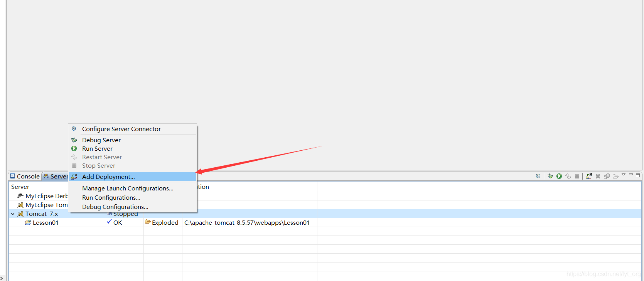
Task: Open Debug Configurations... menu entry
Action: point(132,207)
